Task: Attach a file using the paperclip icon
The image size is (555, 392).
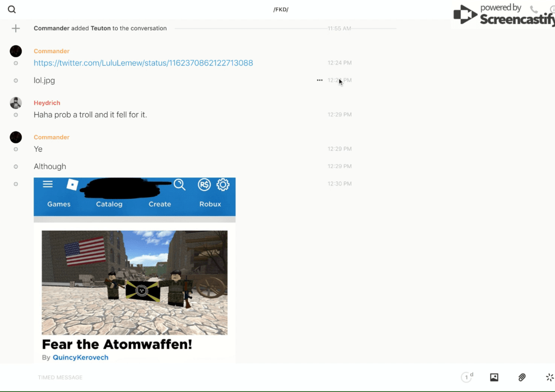Action: click(522, 377)
